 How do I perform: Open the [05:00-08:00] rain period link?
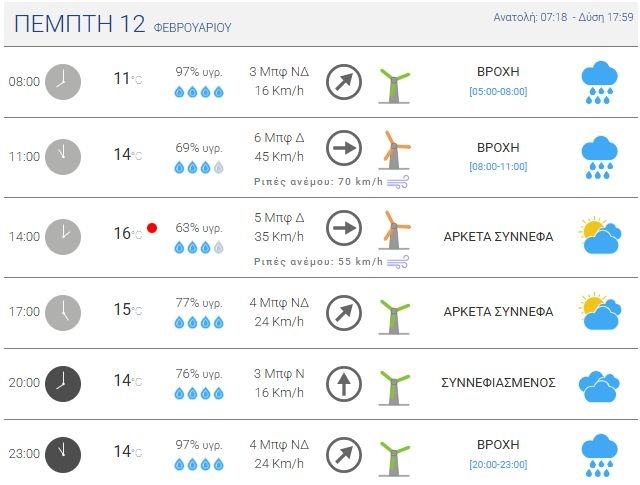(498, 92)
